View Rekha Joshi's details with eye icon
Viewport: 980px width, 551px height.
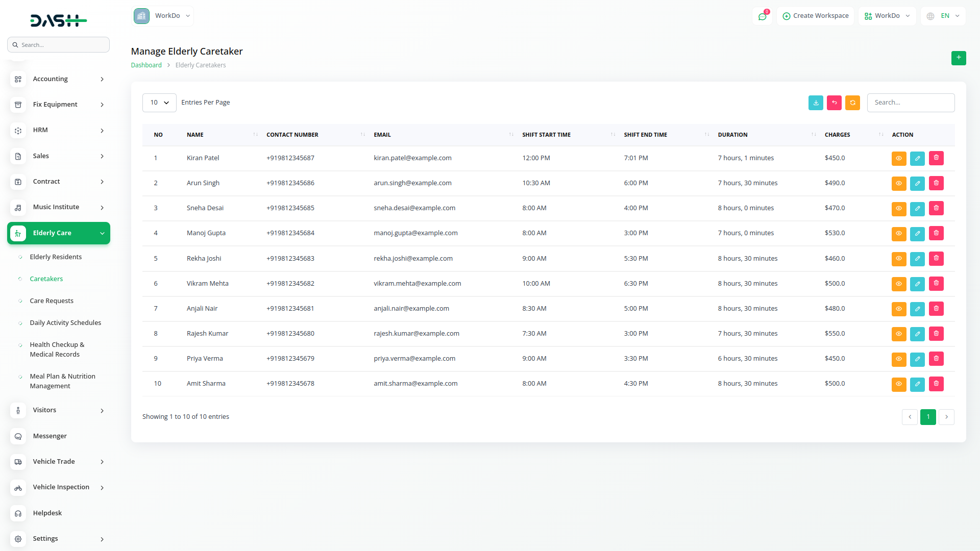click(x=898, y=259)
